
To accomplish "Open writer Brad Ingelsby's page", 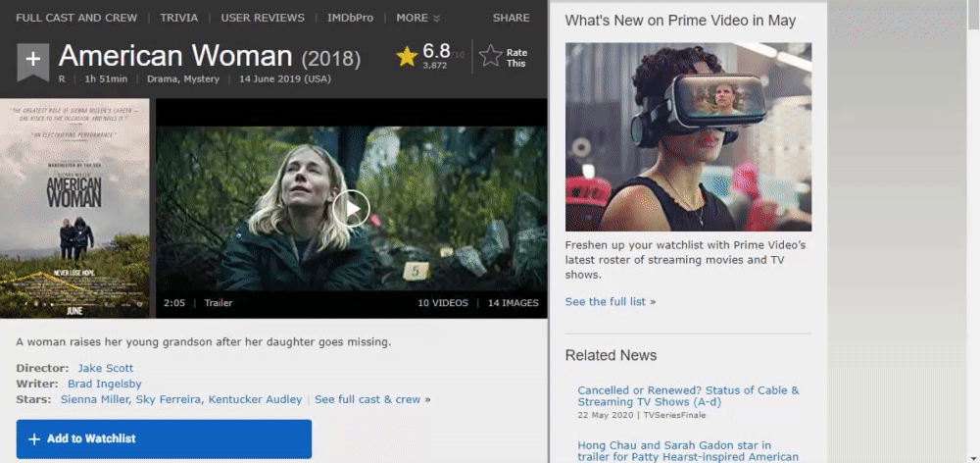I will (105, 384).
